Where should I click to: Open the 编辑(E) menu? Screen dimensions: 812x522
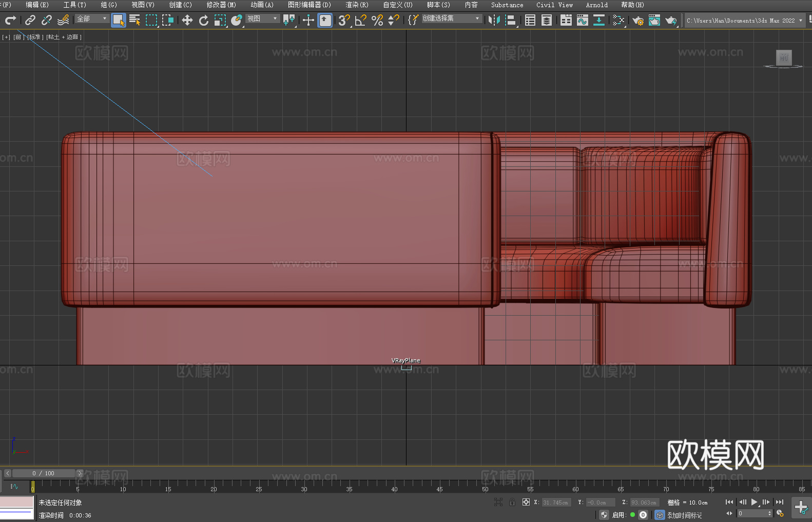click(x=37, y=5)
